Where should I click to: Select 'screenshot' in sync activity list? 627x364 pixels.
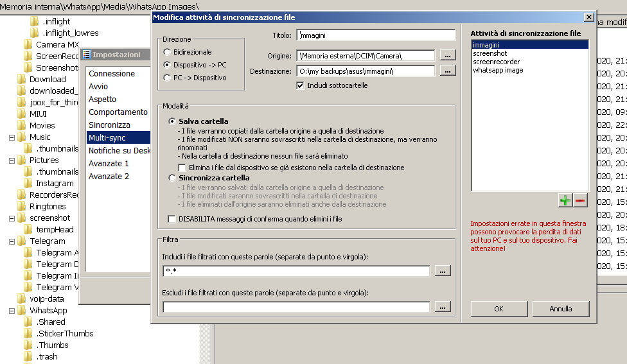tap(530, 53)
